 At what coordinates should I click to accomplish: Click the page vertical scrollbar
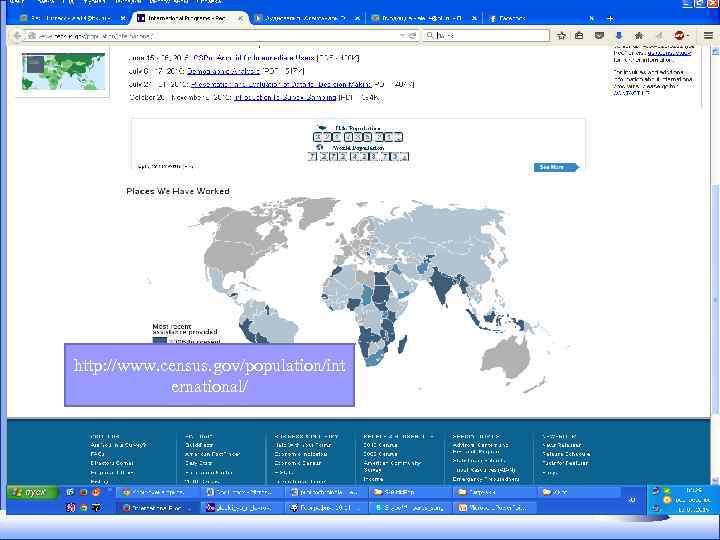(x=715, y=299)
